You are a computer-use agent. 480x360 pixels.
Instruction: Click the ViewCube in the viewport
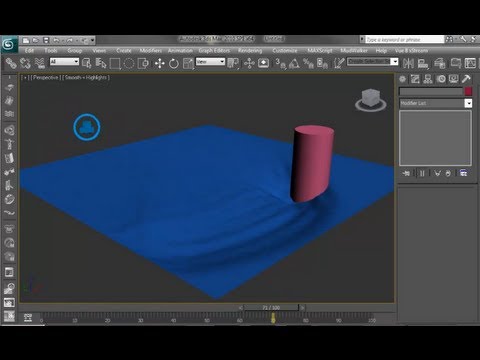click(x=371, y=99)
